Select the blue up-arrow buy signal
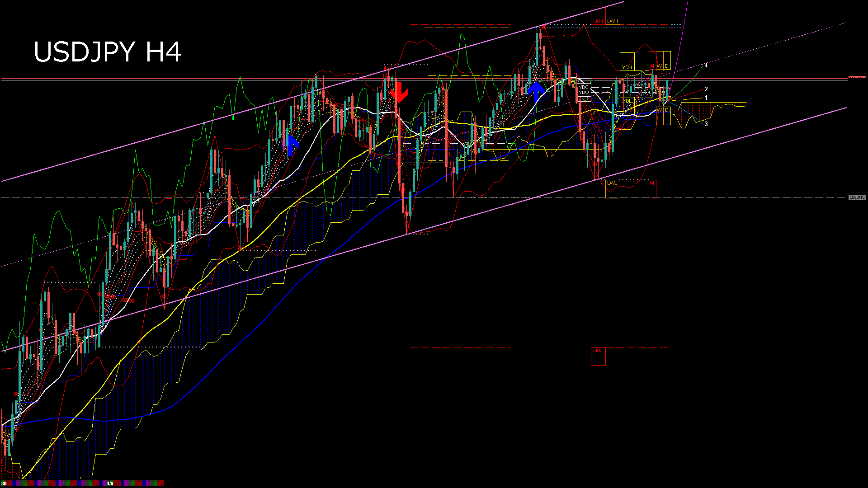Viewport: 868px width, 488px height. [536, 90]
